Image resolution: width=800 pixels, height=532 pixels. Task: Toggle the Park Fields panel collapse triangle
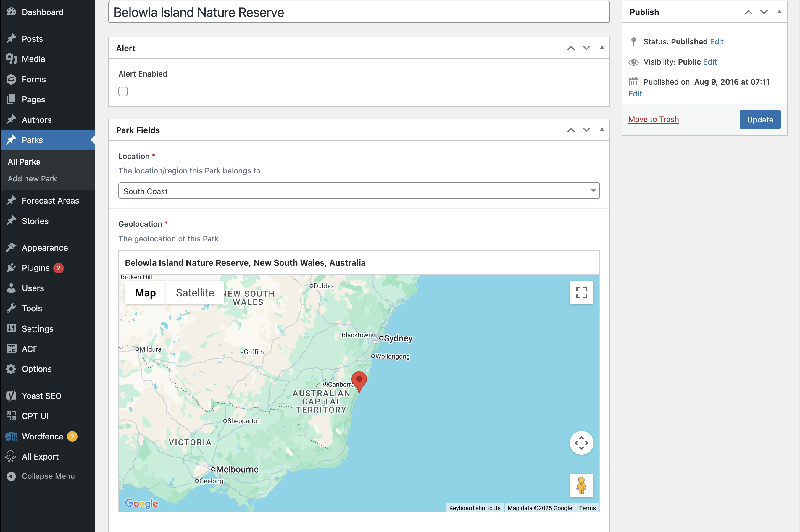602,130
